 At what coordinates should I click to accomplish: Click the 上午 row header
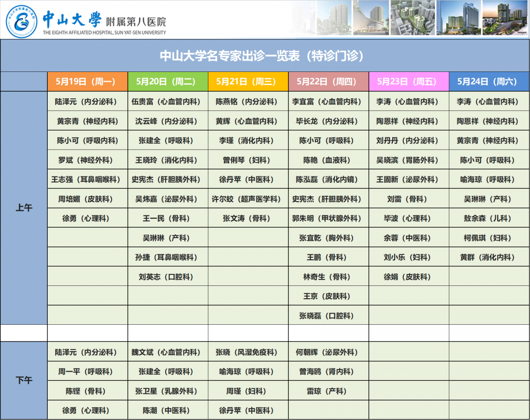click(24, 208)
